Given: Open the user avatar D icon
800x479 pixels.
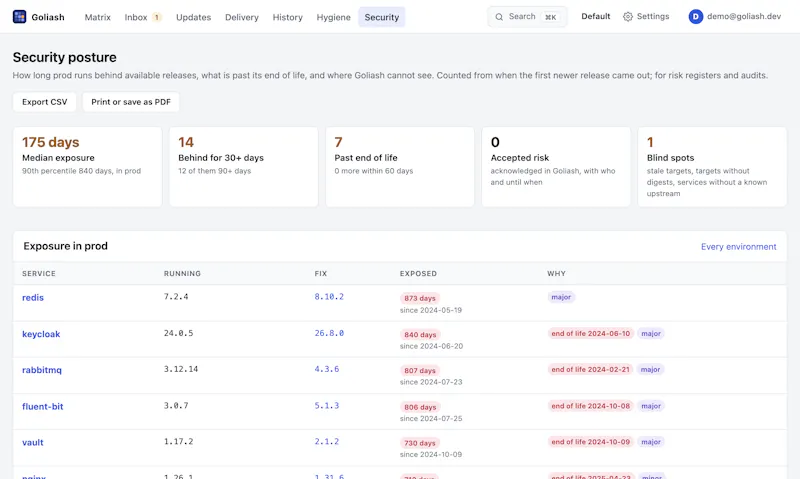Looking at the screenshot, I should pos(695,17).
